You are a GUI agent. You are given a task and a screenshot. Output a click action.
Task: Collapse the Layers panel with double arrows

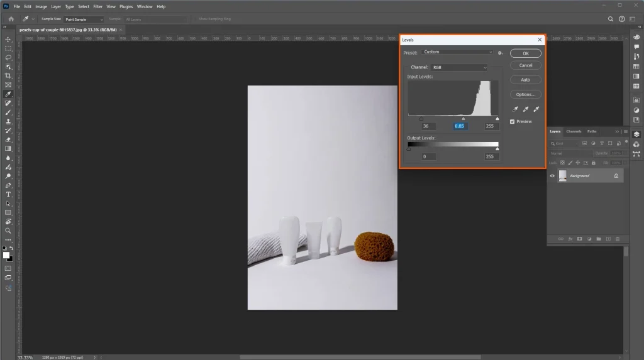pos(617,132)
